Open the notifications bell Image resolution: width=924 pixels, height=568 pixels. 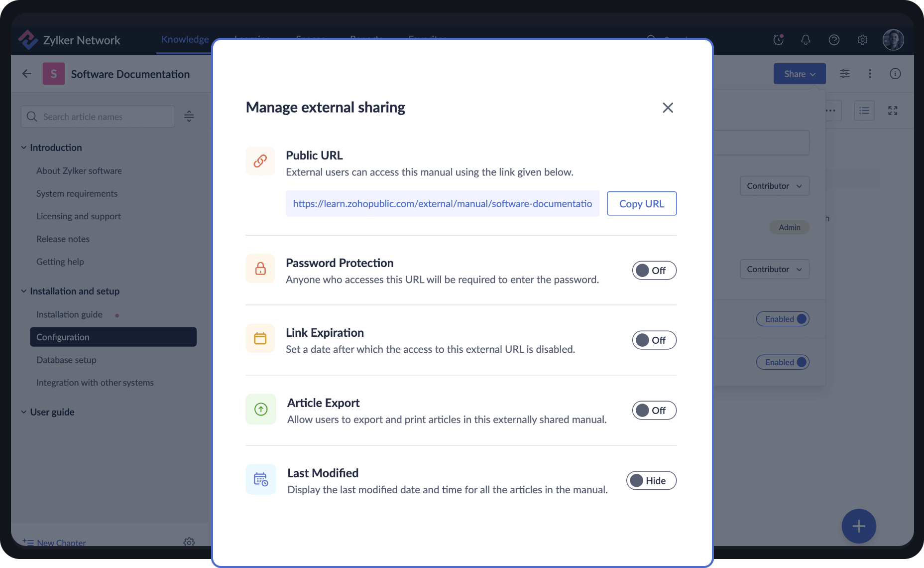point(806,40)
